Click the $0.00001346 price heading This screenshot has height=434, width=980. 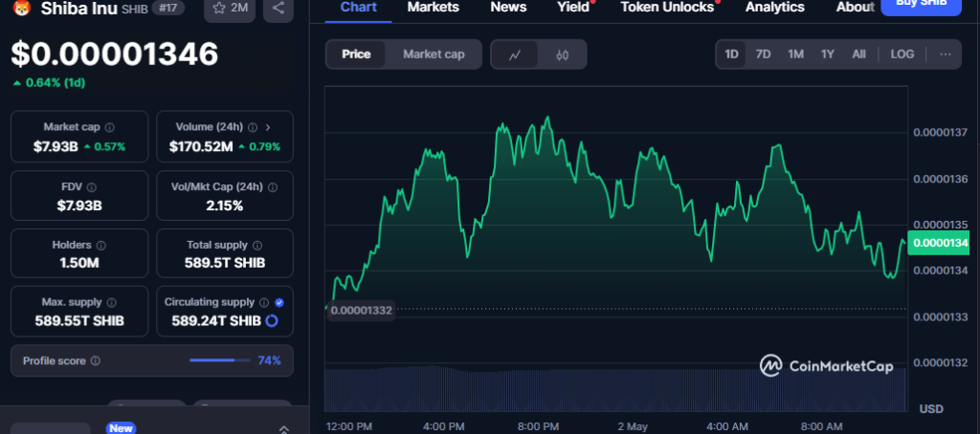point(115,54)
